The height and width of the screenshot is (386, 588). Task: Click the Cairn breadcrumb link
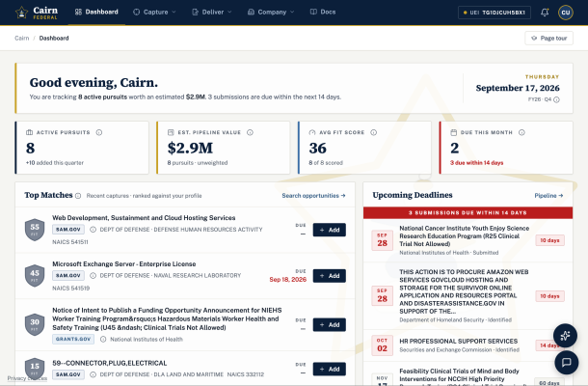(x=22, y=38)
